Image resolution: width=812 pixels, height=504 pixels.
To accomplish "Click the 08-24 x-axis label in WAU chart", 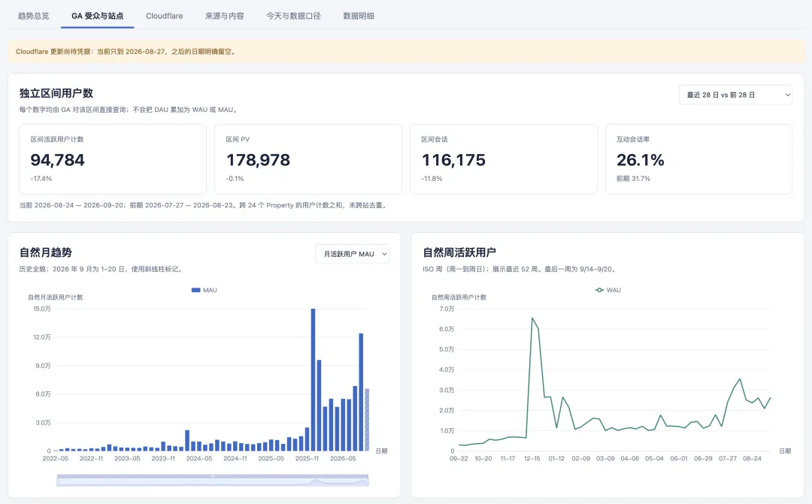I will pos(752,458).
